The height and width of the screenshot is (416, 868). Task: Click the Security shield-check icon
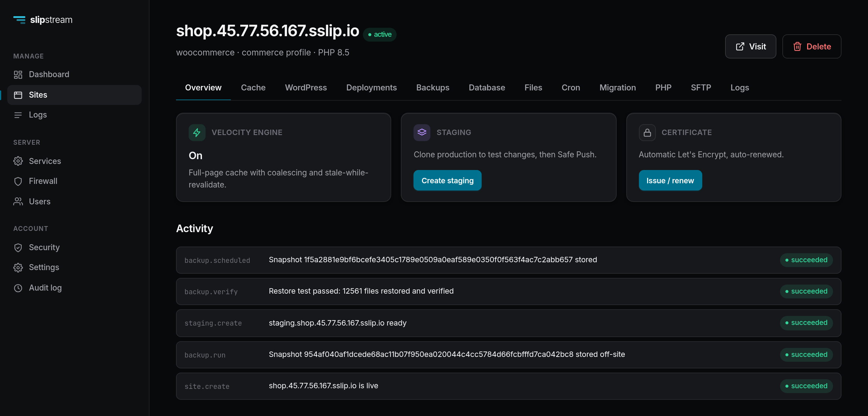pyautogui.click(x=18, y=247)
